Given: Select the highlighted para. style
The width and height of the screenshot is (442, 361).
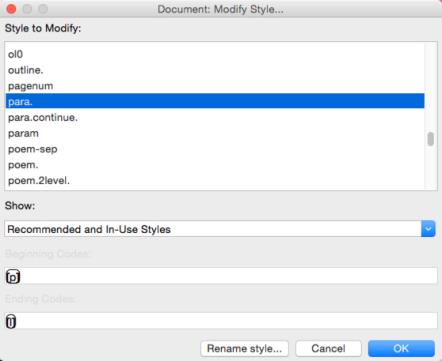Looking at the screenshot, I should coord(215,101).
